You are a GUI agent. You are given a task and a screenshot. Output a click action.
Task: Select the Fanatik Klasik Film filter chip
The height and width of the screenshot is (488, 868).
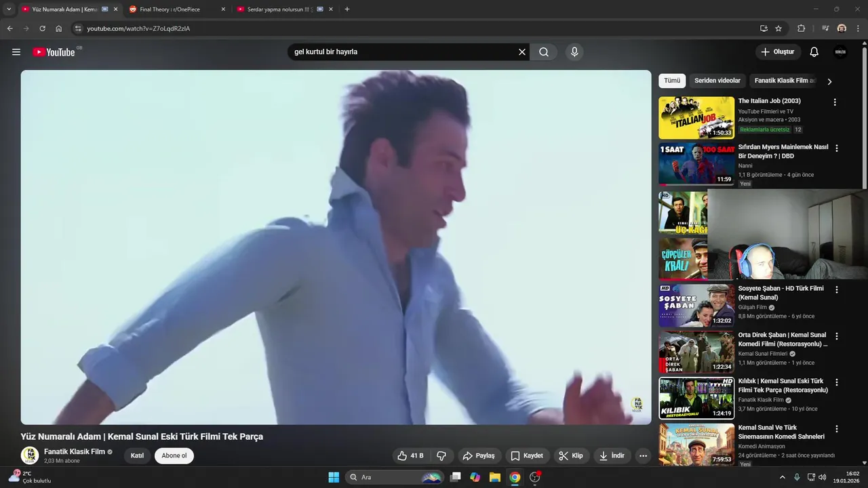tap(785, 81)
